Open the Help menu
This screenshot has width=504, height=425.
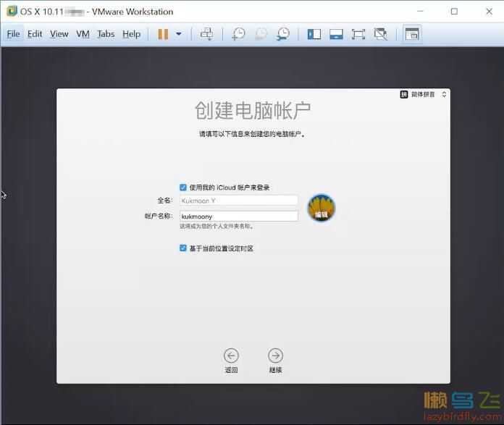pyautogui.click(x=131, y=34)
